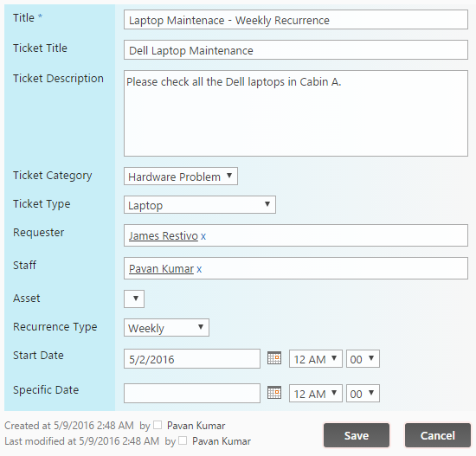Open the Ticket Category dropdown
The width and height of the screenshot is (476, 456).
(181, 177)
